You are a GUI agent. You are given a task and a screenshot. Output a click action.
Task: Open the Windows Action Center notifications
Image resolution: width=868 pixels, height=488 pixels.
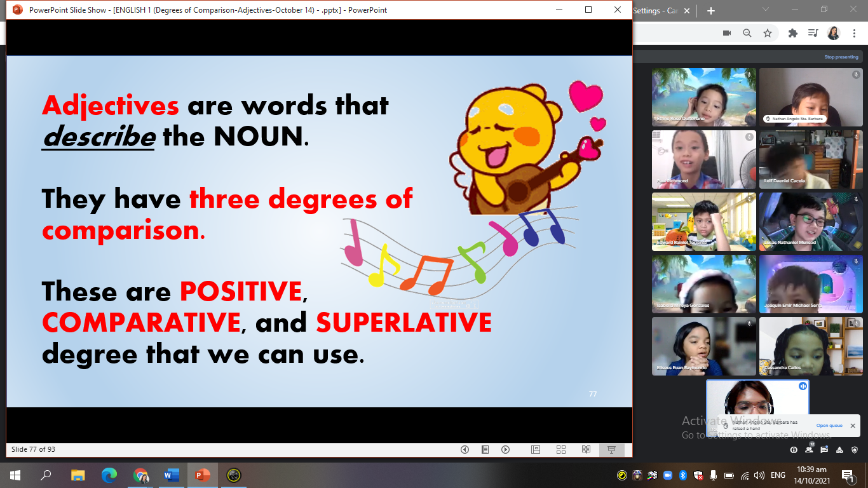[847, 475]
